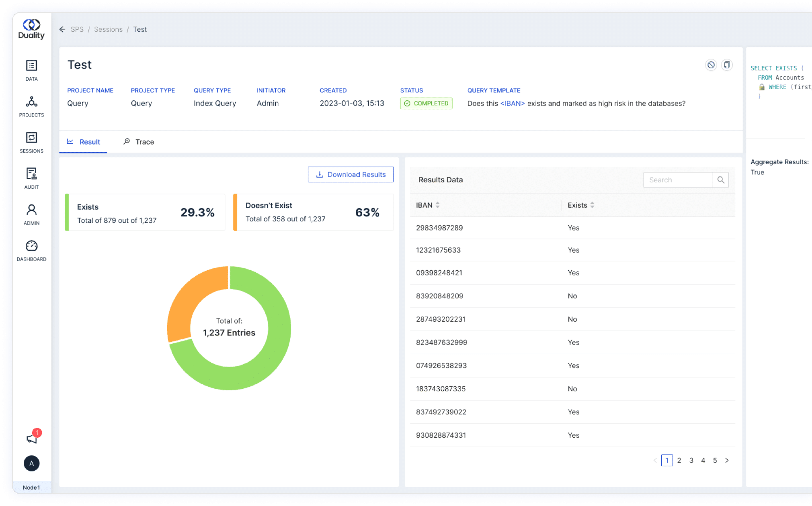812x506 pixels.
Task: Click the back arrow in breadcrumb
Action: (x=62, y=29)
